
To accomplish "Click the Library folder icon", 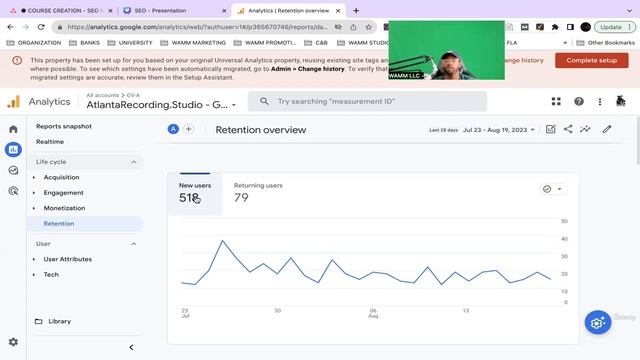I will click(38, 321).
